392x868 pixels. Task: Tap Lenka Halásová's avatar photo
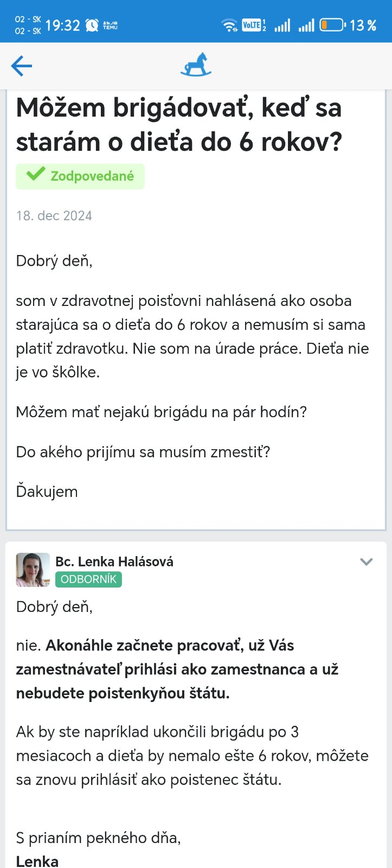pyautogui.click(x=33, y=570)
